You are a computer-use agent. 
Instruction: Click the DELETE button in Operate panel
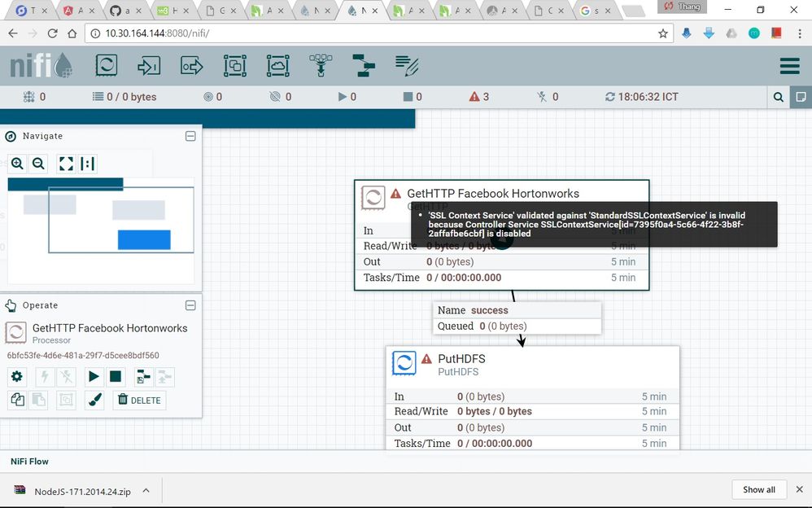point(139,400)
